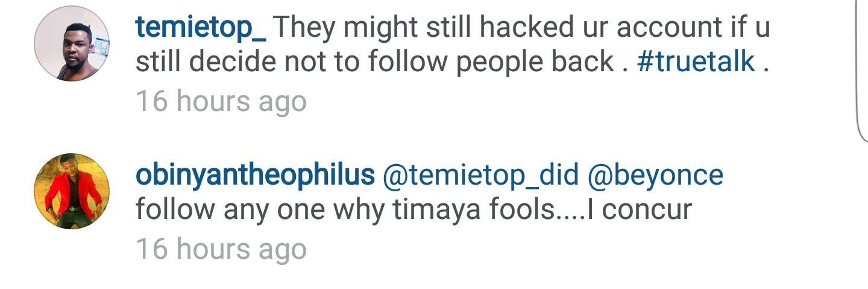Visit obinyantheophilus profile via username
Image resolution: width=868 pixels, height=289 pixels.
(255, 176)
